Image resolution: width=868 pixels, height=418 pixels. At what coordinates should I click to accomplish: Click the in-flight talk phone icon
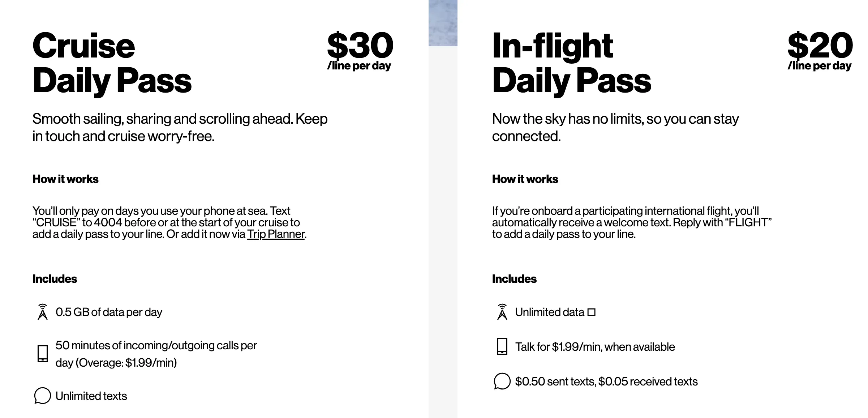coord(502,346)
